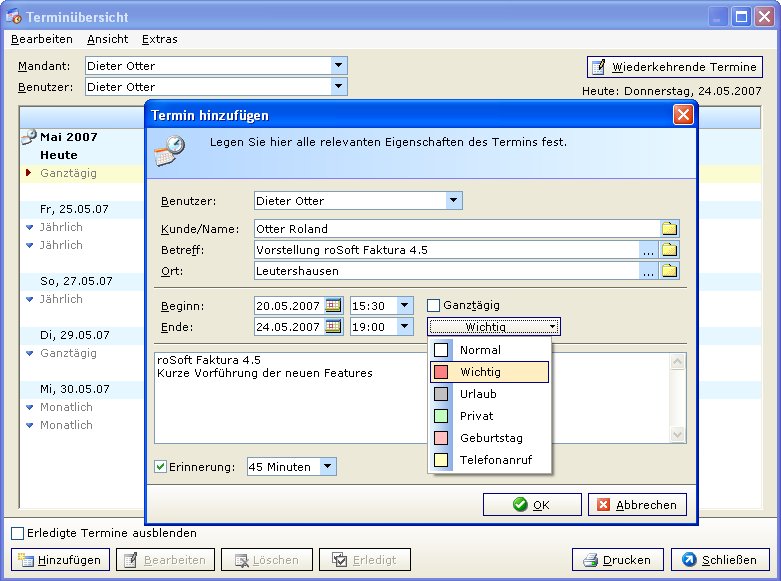The image size is (781, 581).
Task: Open the calendar picker for Ende date
Action: (x=333, y=326)
